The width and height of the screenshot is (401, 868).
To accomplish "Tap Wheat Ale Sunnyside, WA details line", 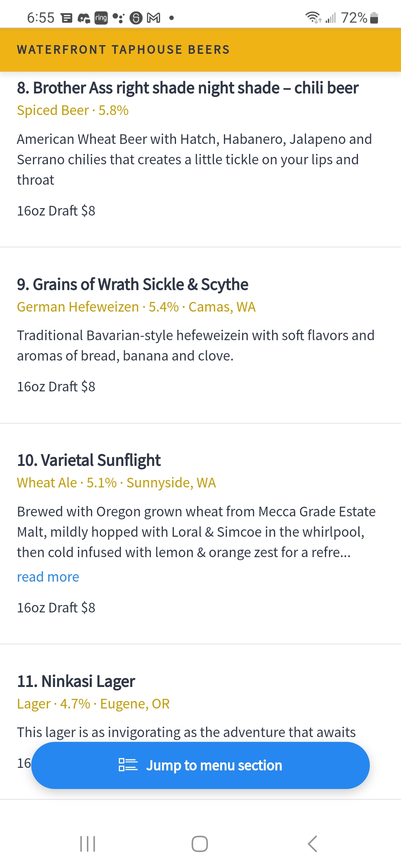I will pyautogui.click(x=116, y=483).
